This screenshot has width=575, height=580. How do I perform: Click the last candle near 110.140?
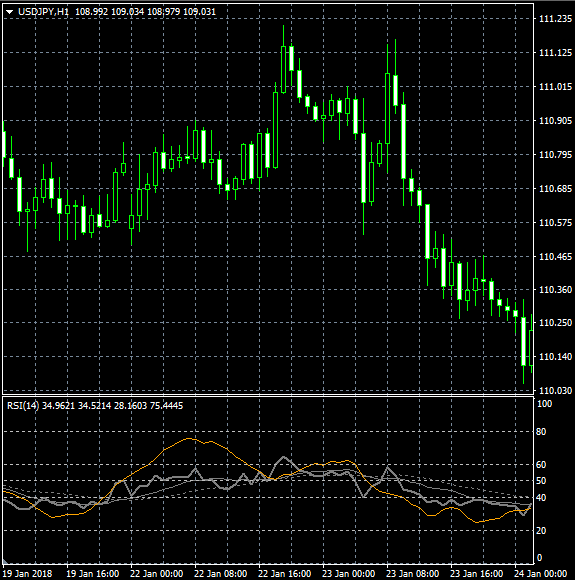point(531,348)
